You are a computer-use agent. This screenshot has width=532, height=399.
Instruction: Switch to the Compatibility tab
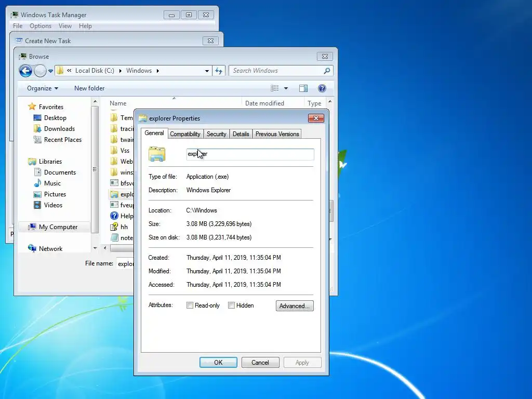[x=185, y=134]
